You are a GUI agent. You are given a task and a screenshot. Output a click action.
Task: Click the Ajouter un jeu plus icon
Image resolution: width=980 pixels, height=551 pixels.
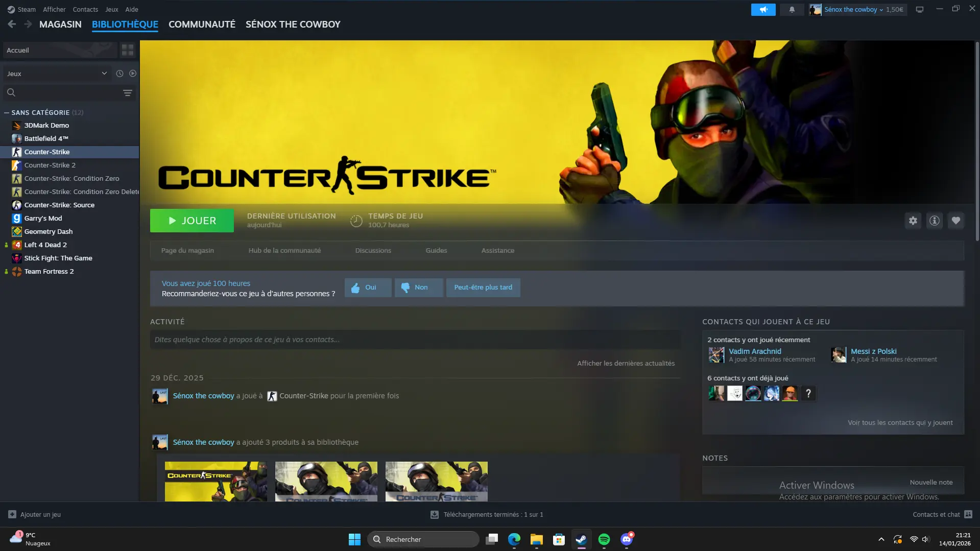point(12,514)
